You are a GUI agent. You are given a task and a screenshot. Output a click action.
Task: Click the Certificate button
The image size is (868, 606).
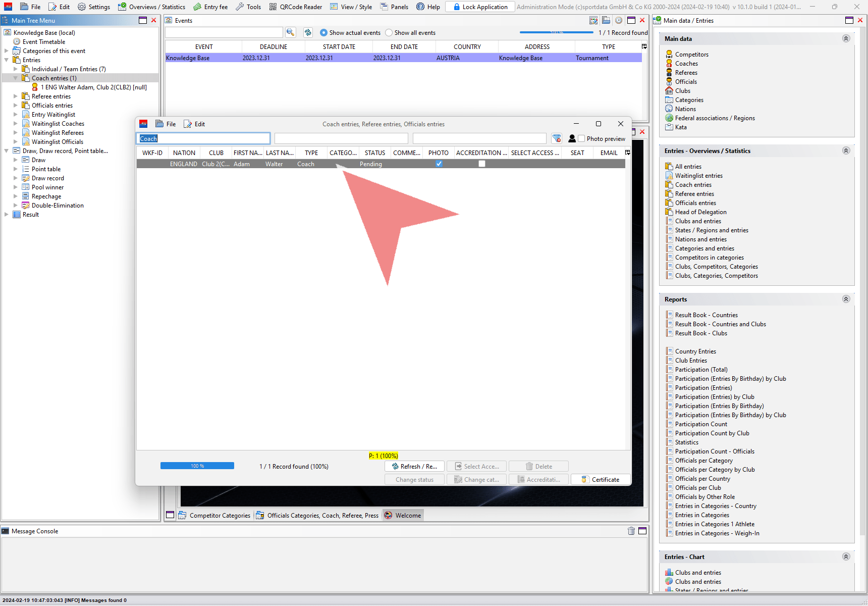point(601,479)
